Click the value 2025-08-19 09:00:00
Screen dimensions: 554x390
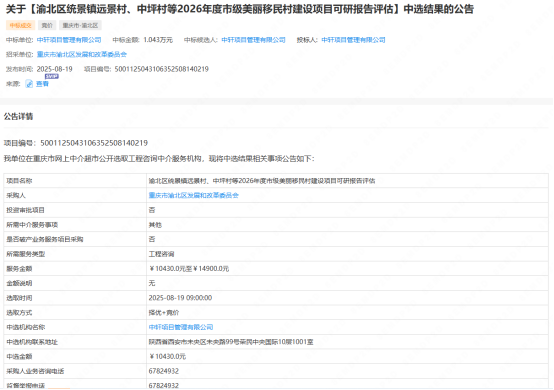pos(180,298)
